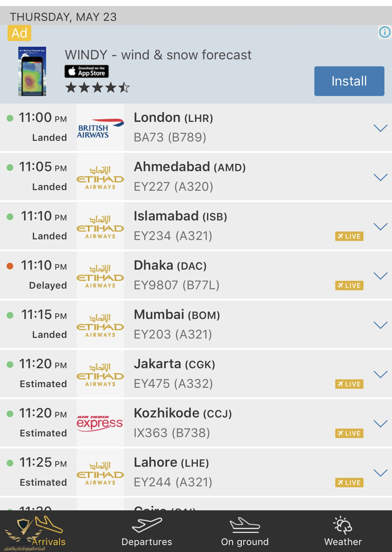Open the Departures plane icon
392x552 pixels.
(147, 525)
